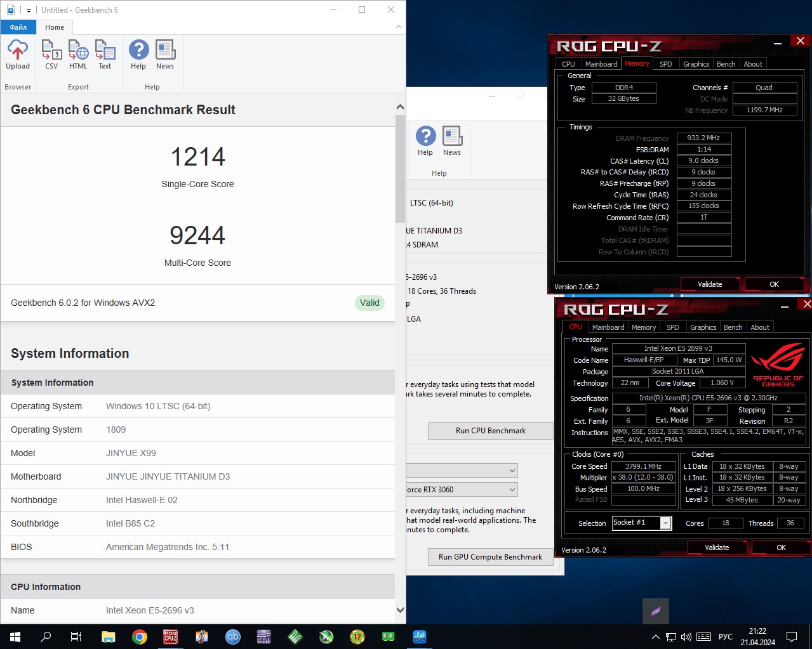Export results as CSV

tap(51, 55)
